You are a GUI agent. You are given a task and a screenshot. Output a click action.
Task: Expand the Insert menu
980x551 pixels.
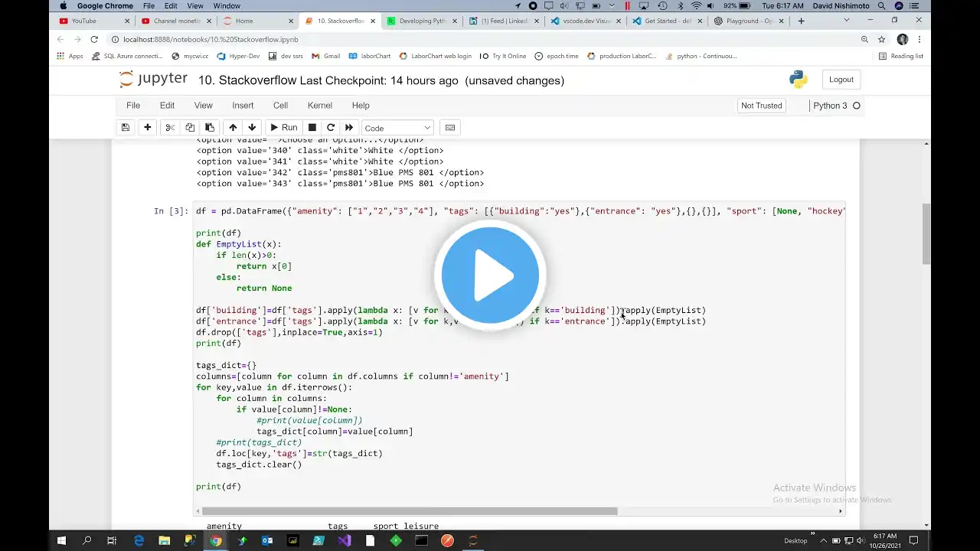click(x=243, y=106)
